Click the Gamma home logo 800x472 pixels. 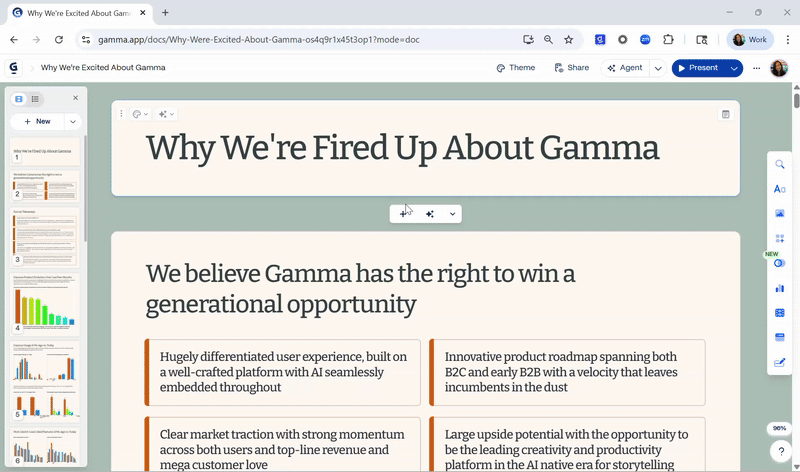tap(14, 68)
